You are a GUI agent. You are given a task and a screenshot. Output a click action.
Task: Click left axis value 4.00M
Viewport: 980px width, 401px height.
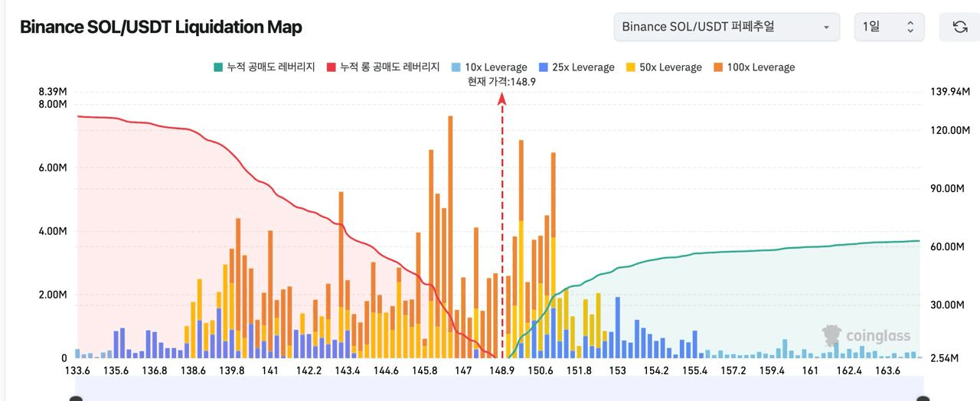53,231
